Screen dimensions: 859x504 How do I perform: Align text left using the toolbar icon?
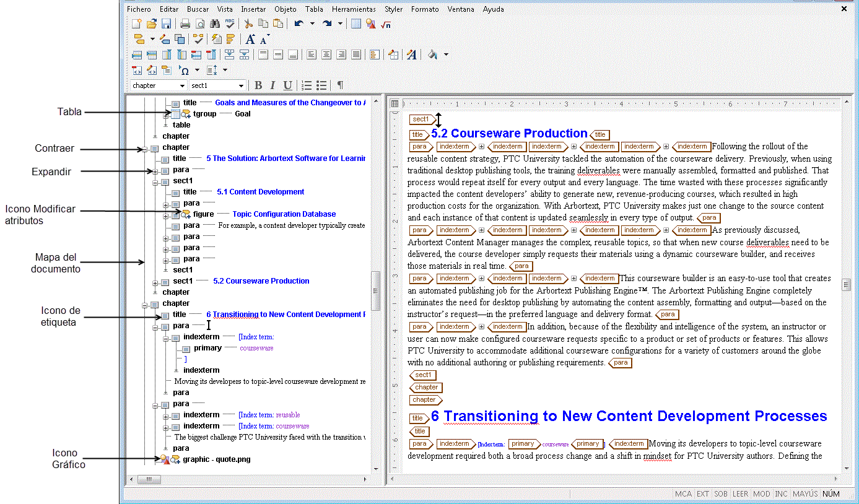(312, 54)
